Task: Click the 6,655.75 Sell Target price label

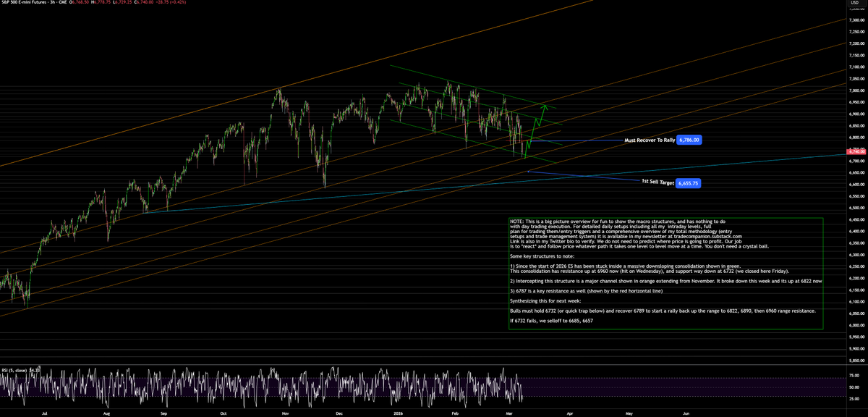Action: coord(689,183)
